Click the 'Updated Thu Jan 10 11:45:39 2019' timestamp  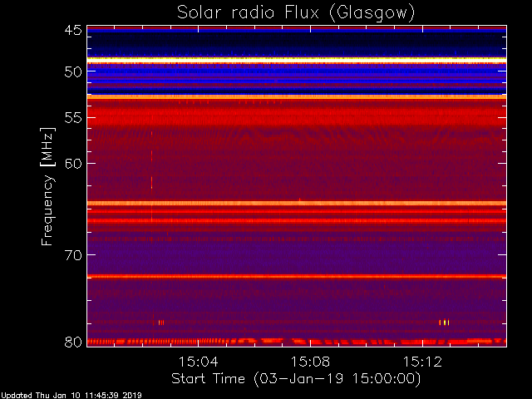coord(71,396)
